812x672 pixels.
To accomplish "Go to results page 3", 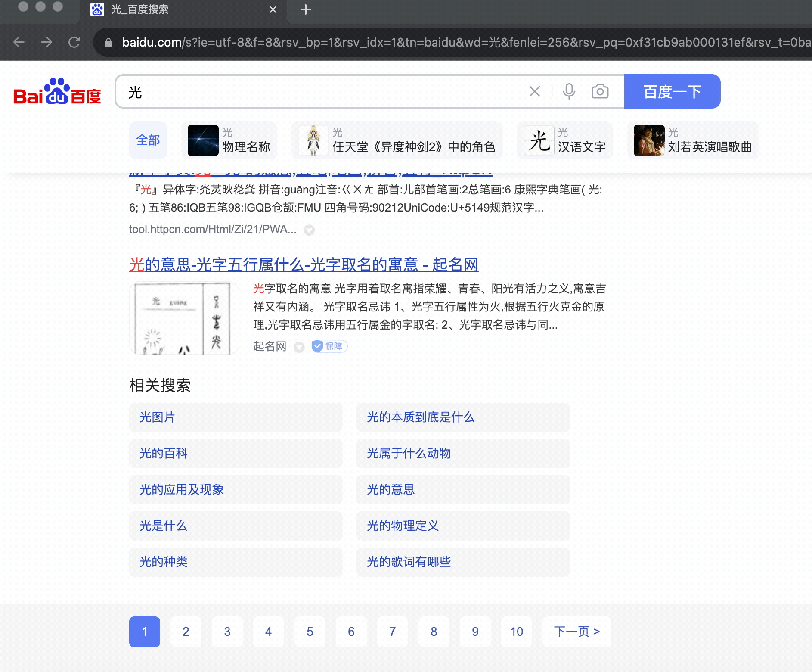I will tap(227, 632).
